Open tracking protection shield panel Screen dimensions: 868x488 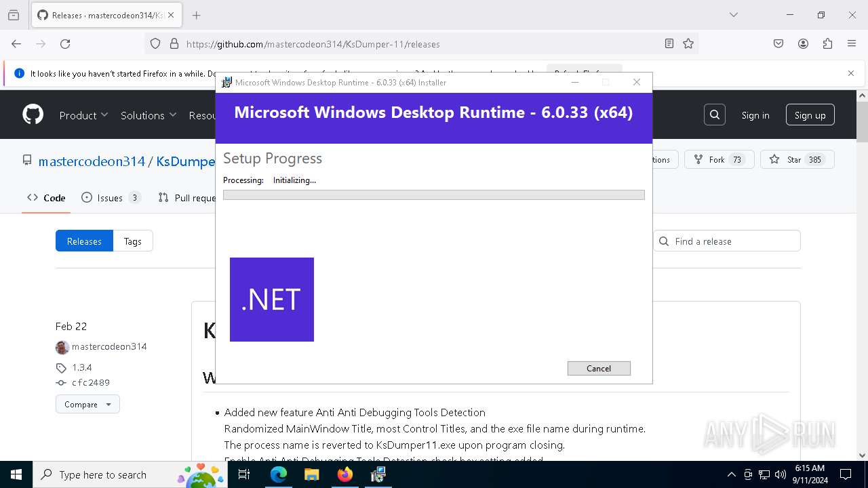[x=155, y=43]
